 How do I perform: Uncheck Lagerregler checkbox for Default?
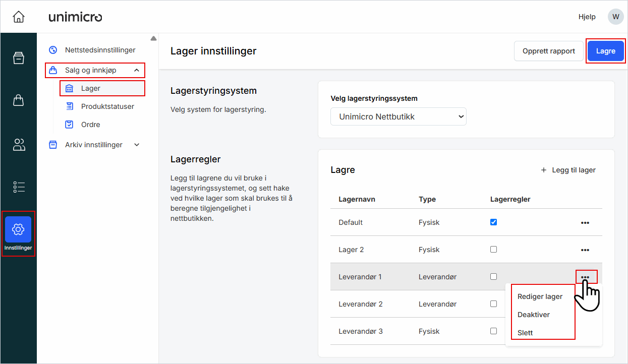tap(493, 222)
